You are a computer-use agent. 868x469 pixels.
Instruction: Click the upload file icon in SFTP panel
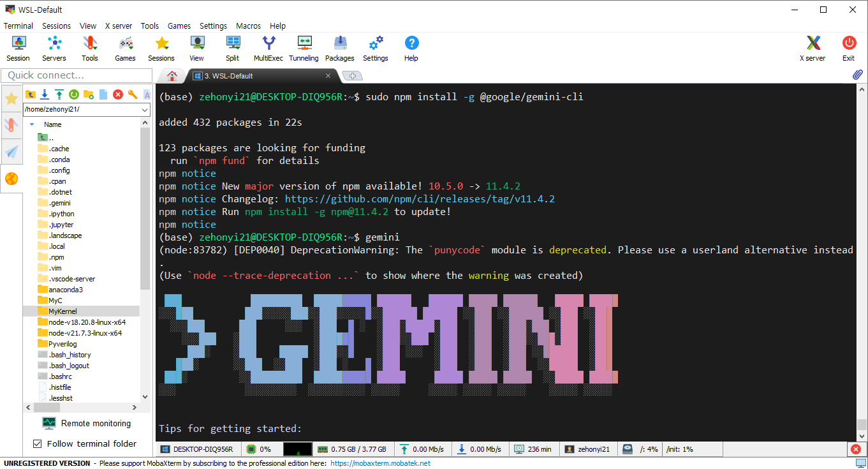coord(59,94)
